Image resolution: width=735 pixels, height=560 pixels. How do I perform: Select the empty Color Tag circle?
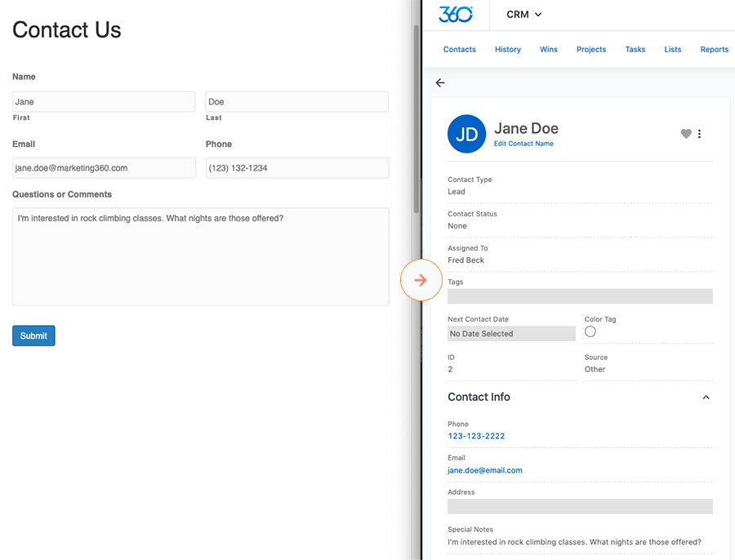click(x=590, y=331)
